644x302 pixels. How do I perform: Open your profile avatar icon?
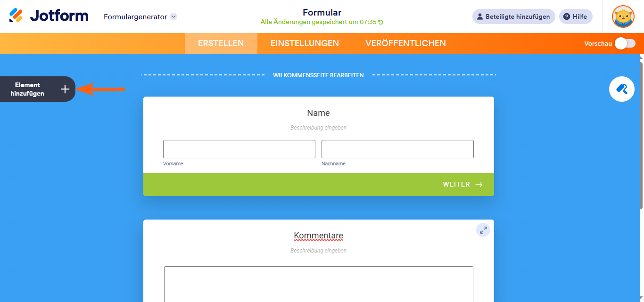pyautogui.click(x=623, y=16)
